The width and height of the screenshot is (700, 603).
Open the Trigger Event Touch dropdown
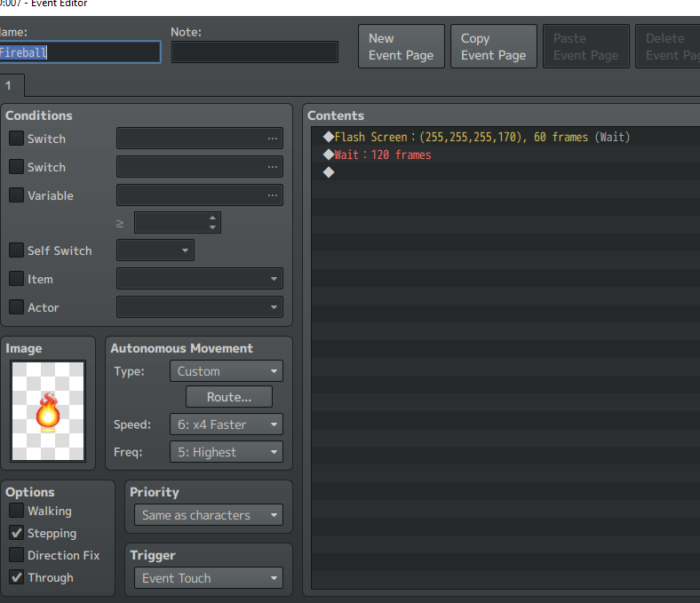pyautogui.click(x=209, y=578)
